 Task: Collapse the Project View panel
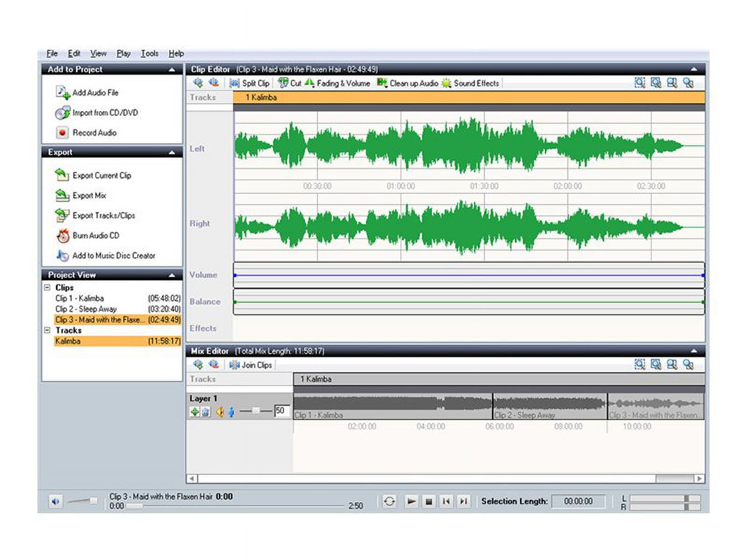click(x=172, y=275)
